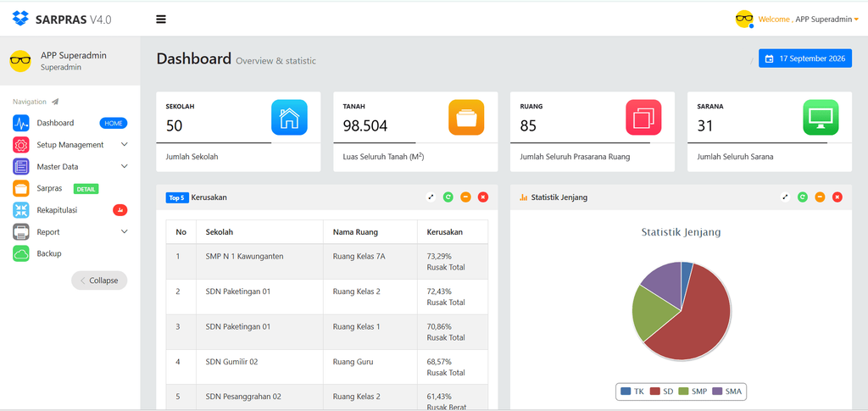Toggle the TK legend item

click(x=632, y=392)
